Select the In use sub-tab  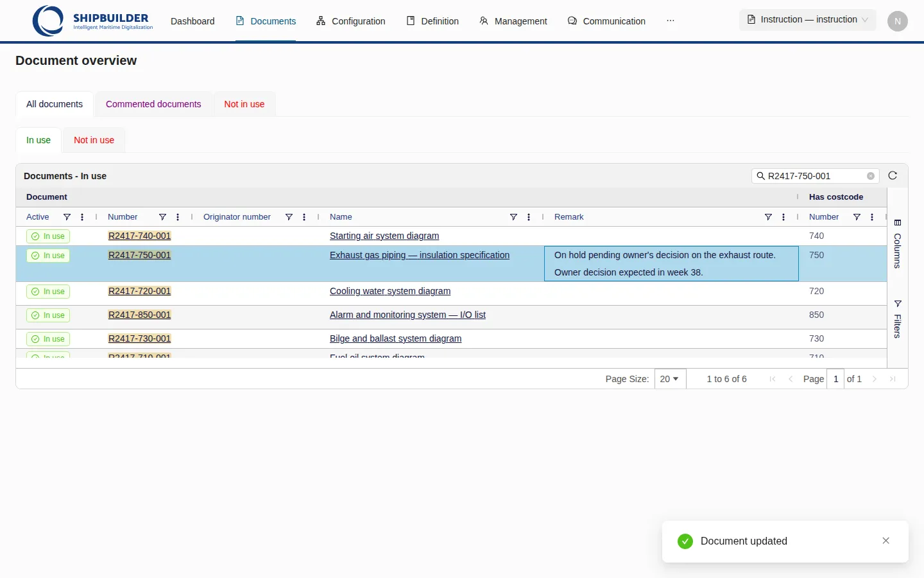38,140
